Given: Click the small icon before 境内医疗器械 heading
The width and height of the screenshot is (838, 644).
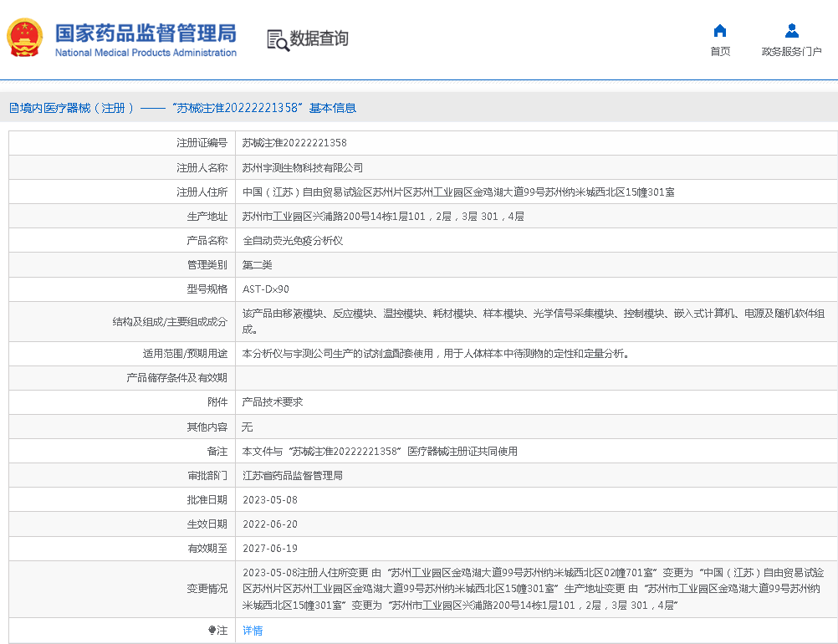Looking at the screenshot, I should (13, 108).
